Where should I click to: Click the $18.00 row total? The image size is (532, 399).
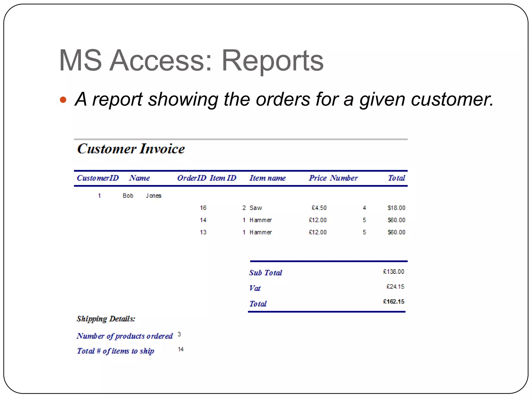click(x=396, y=208)
